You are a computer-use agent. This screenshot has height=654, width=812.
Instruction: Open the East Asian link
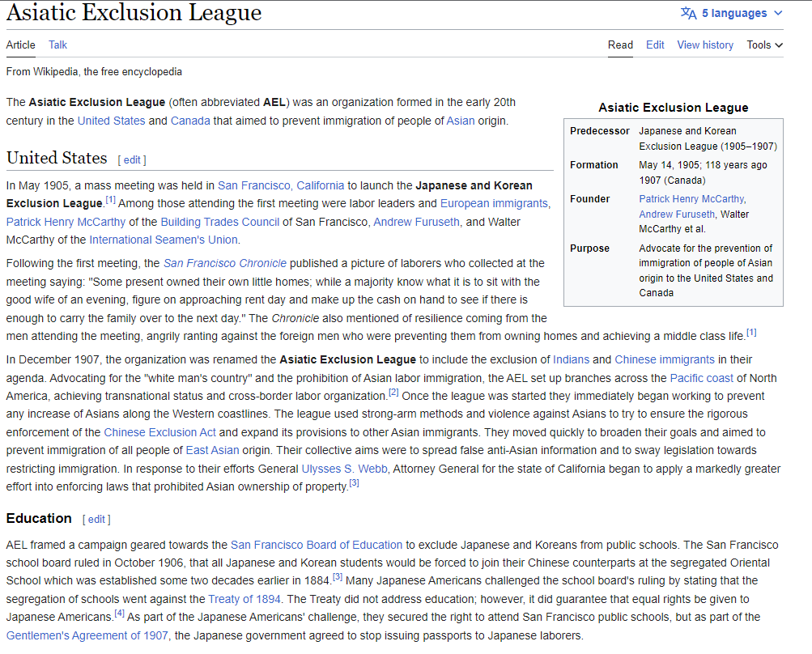[212, 450]
